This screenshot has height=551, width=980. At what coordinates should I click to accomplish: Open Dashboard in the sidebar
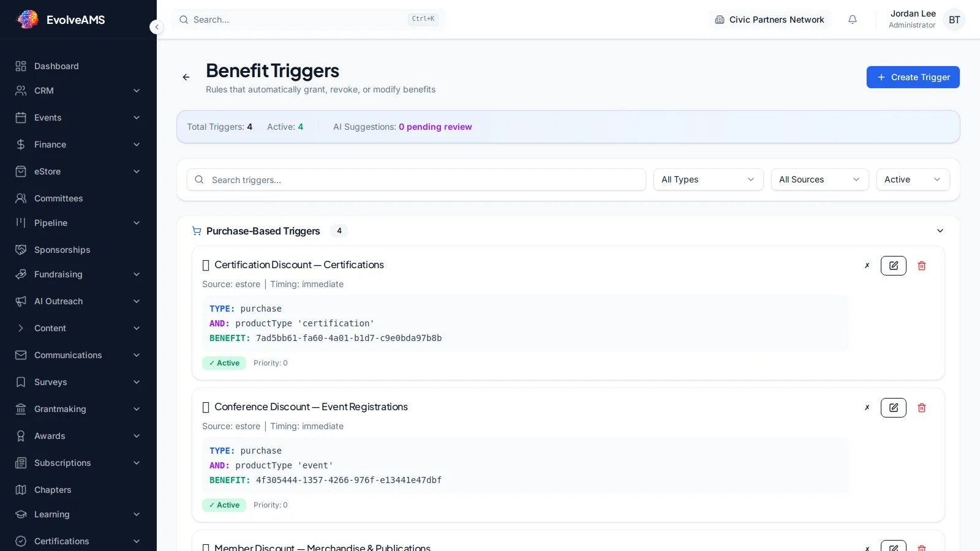pos(78,66)
